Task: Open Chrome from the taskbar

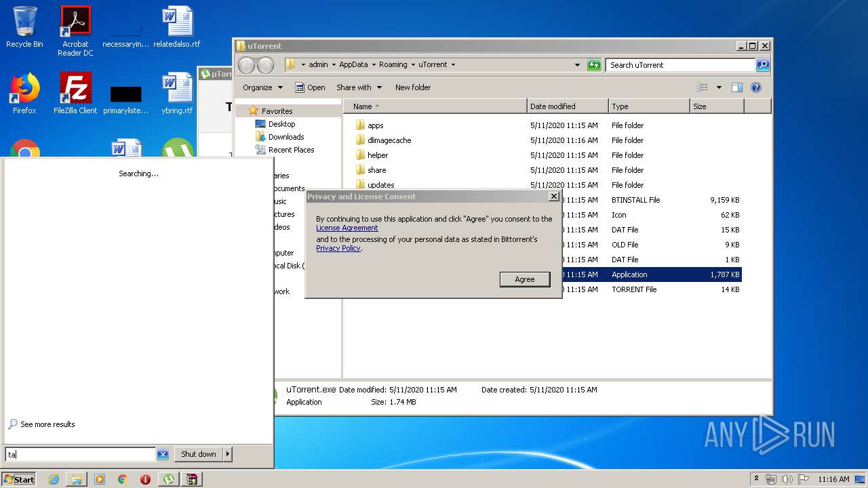Action: coord(122,479)
